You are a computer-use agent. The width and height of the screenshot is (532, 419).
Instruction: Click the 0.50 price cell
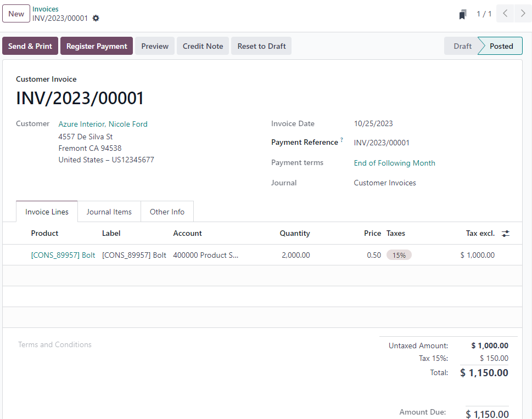(374, 255)
